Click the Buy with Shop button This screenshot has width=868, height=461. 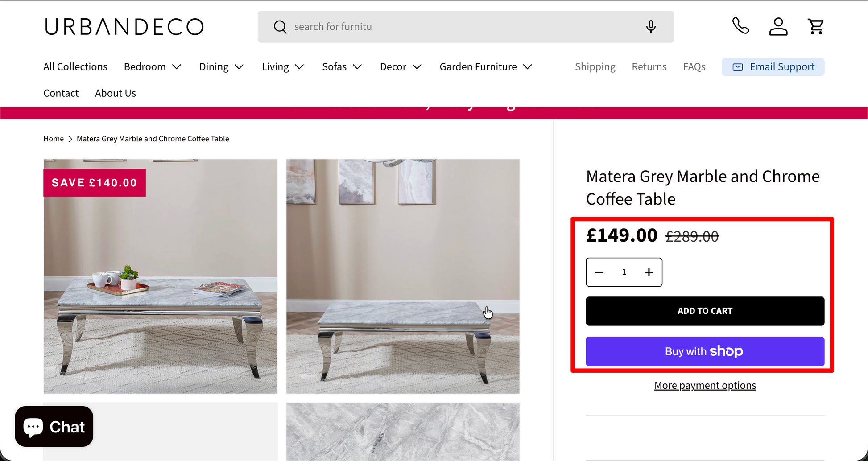(705, 351)
